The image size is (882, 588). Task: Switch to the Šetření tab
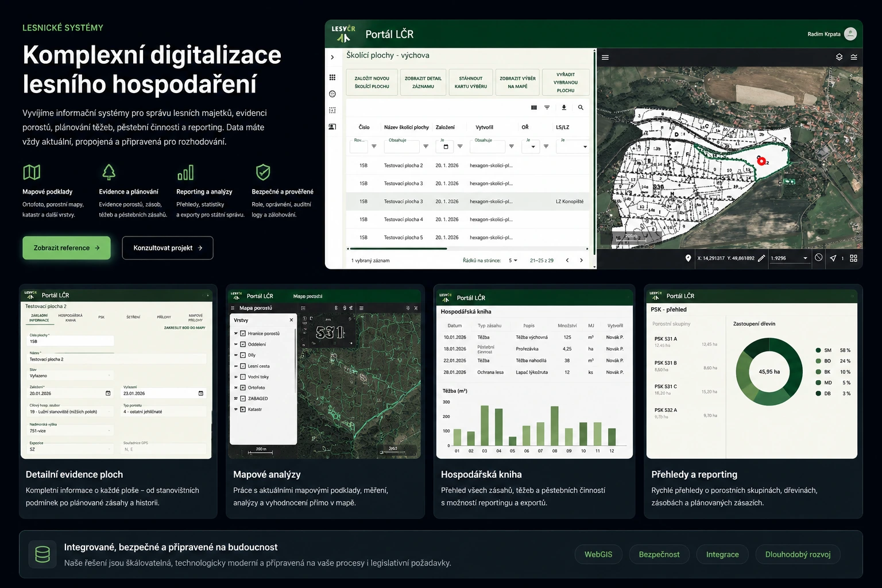[x=133, y=317]
